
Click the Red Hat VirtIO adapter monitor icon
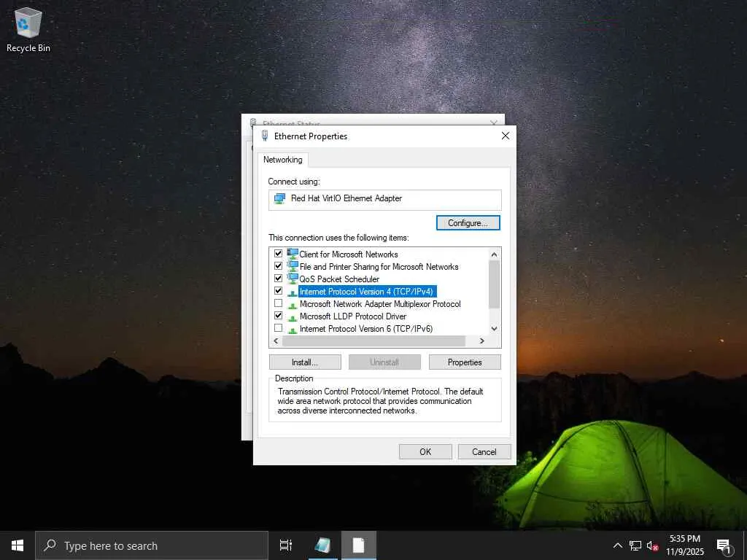pyautogui.click(x=279, y=198)
